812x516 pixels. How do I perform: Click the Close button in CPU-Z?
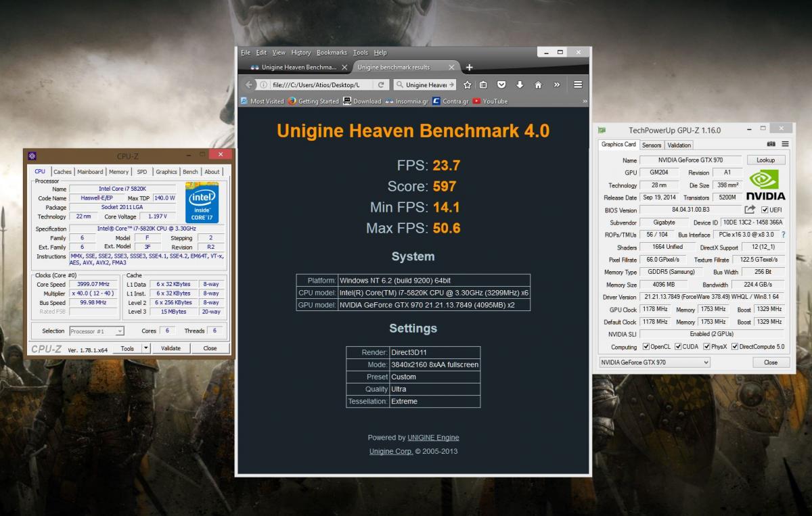210,348
